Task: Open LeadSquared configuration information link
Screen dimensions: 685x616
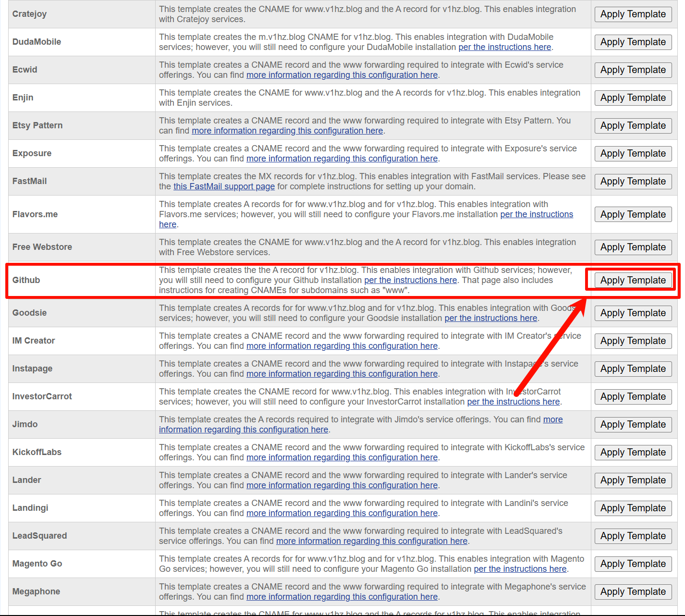Action: pos(371,541)
